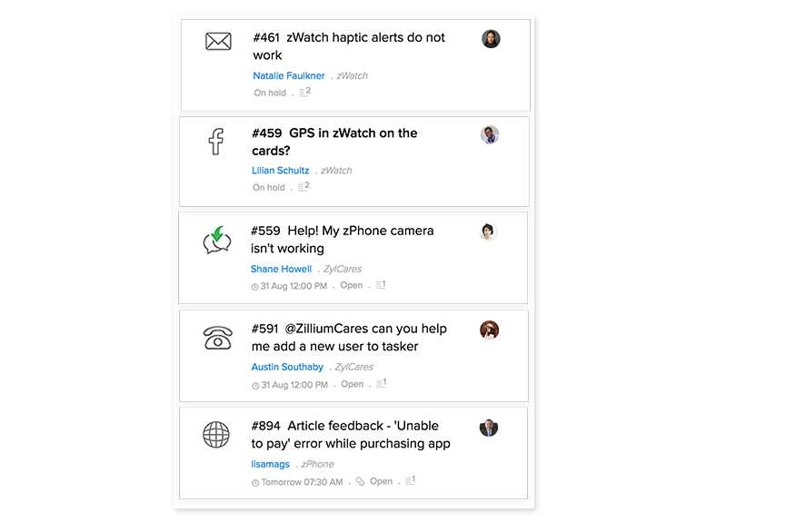Viewport: 796px width, 532px height.
Task: Click the chat channel icon on ticket #559
Action: click(x=217, y=241)
